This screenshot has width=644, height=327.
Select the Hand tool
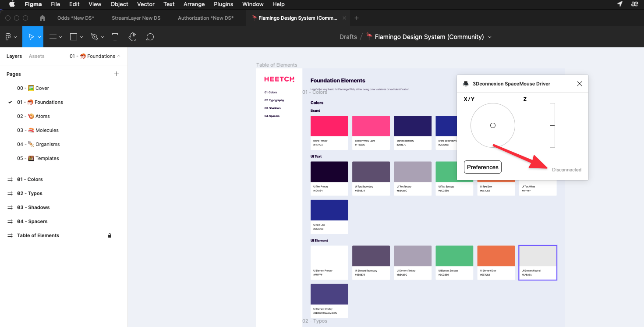(x=133, y=37)
